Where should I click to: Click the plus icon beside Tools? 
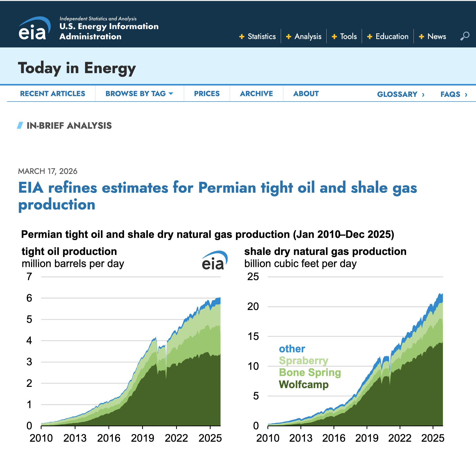[334, 37]
